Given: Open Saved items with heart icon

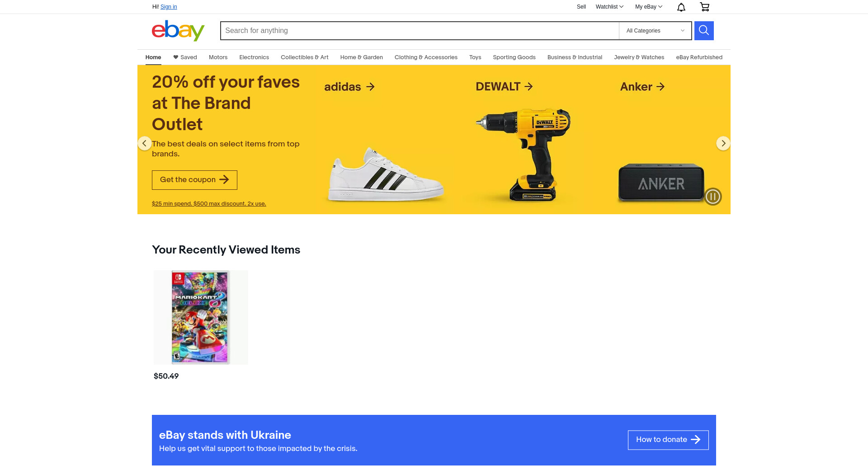Looking at the screenshot, I should [185, 57].
